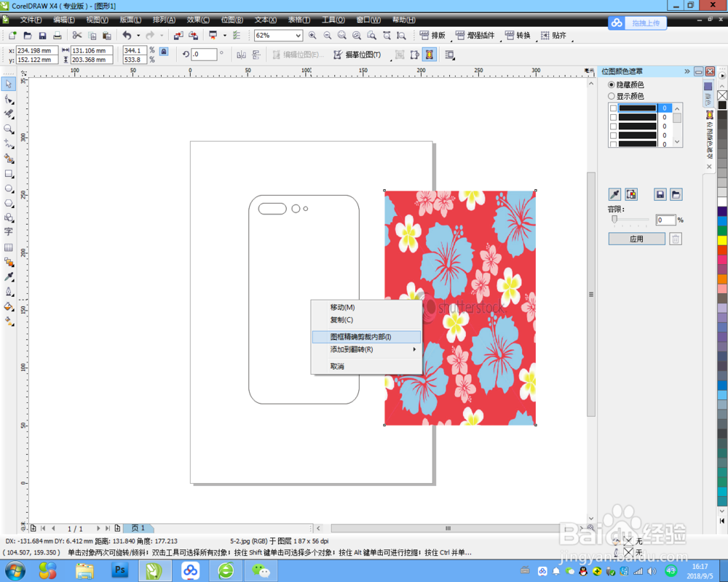Click the Save mask icon in docker
The height and width of the screenshot is (582, 728).
pyautogui.click(x=660, y=194)
